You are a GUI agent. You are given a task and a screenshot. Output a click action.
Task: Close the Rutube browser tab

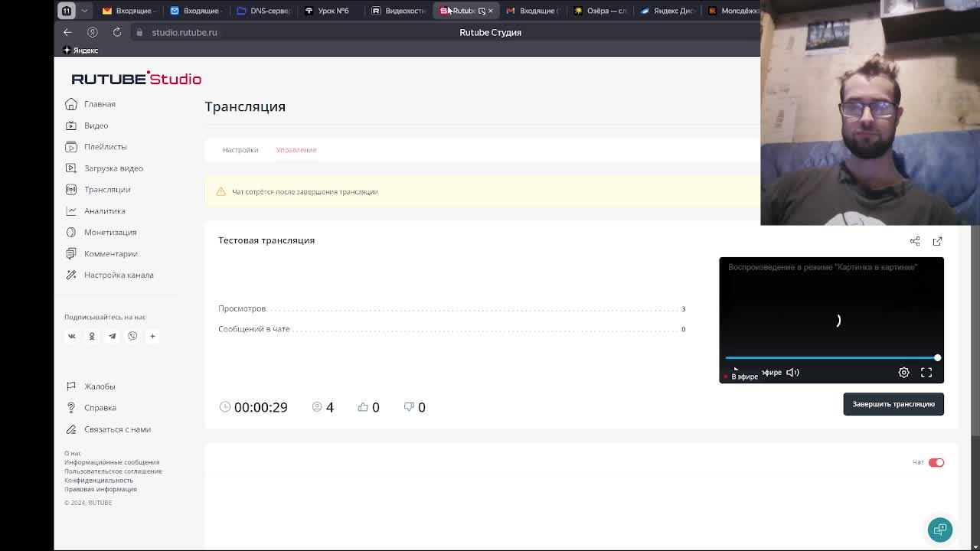click(491, 11)
